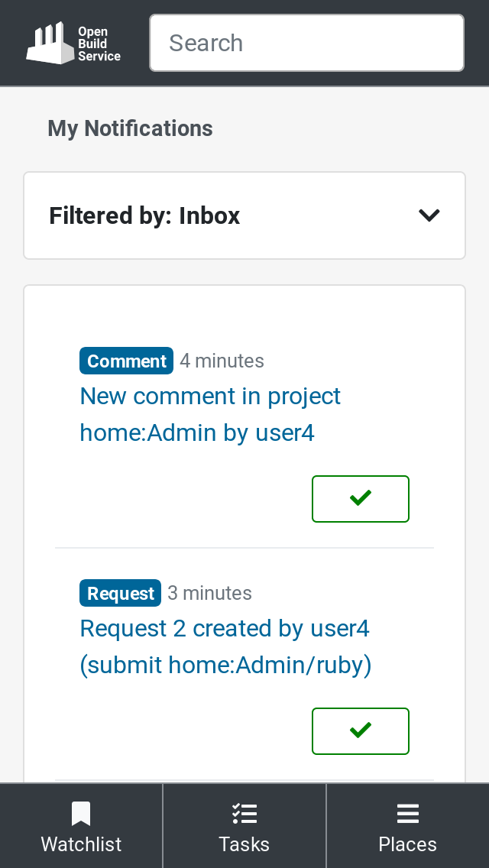Click the blue Comment badge
Viewport: 489px width, 868px height.
[x=126, y=360]
